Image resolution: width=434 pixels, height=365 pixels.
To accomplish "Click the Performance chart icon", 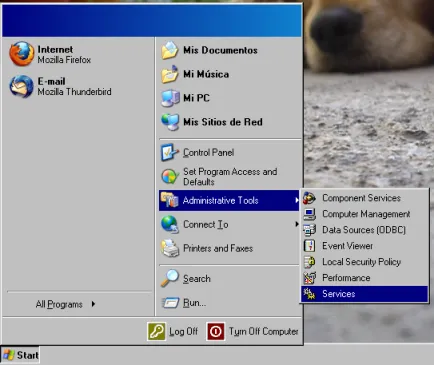I will pyautogui.click(x=309, y=278).
